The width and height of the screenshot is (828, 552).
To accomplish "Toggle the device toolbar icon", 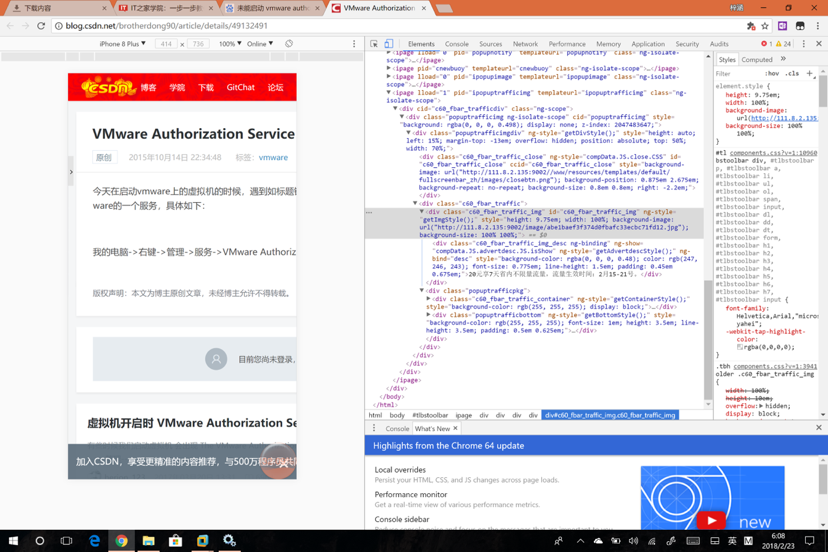I will (x=389, y=44).
